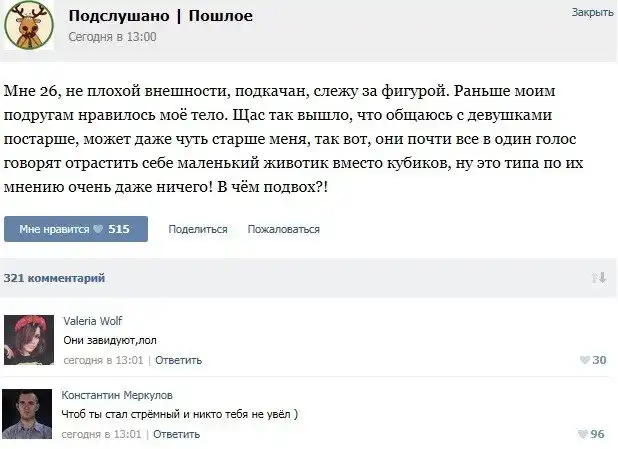Screen dimensions: 618x449
Task: Open Константин Меркулов's avatar photo
Action: pos(29,414)
